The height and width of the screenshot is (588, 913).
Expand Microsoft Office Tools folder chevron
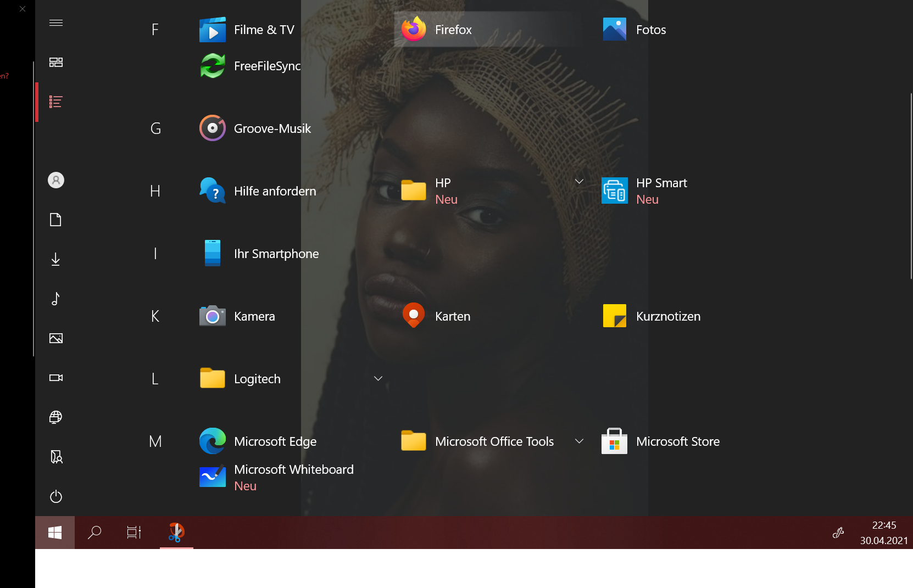[x=579, y=441]
